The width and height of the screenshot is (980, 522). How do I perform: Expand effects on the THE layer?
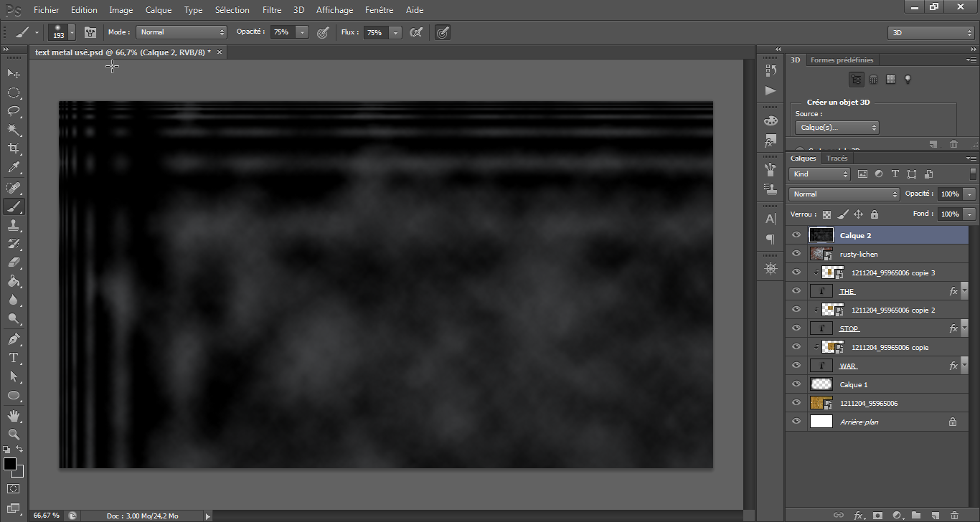click(x=963, y=291)
